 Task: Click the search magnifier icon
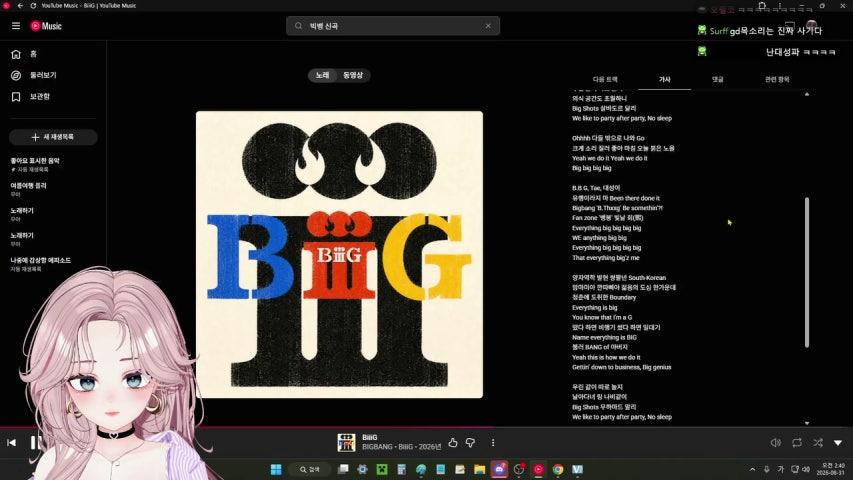(x=299, y=26)
